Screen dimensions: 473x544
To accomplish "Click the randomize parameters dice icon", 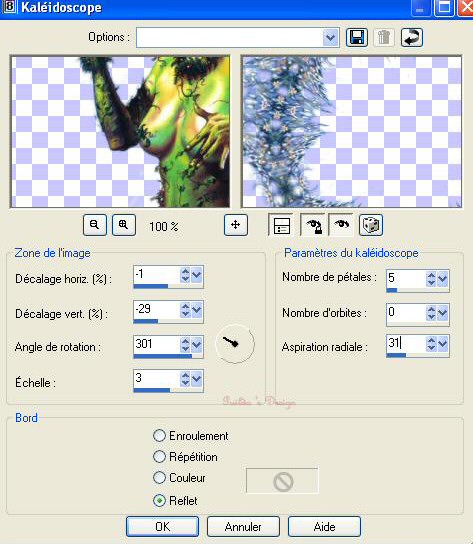I will [x=371, y=225].
